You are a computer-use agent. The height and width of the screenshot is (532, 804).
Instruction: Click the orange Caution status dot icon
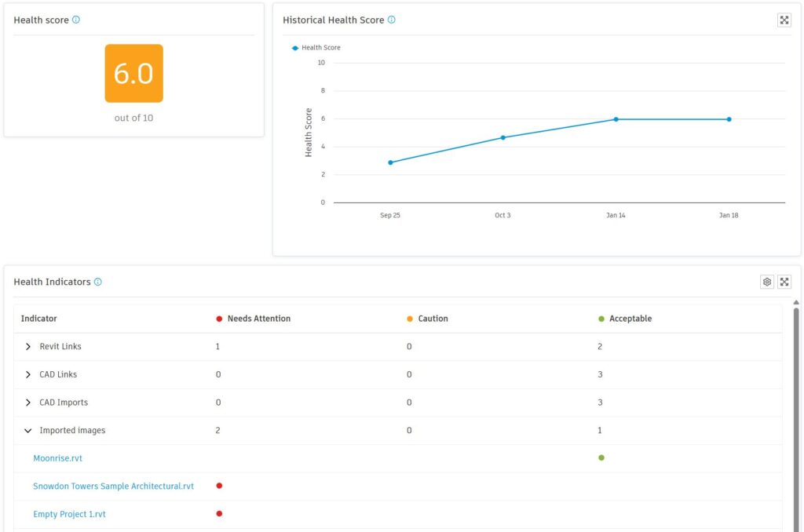point(409,318)
